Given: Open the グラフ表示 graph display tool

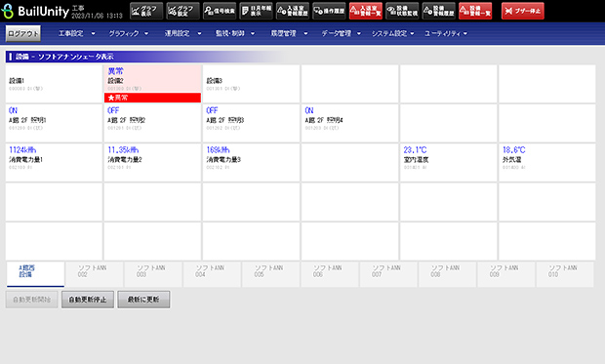Looking at the screenshot, I should pyautogui.click(x=146, y=11).
